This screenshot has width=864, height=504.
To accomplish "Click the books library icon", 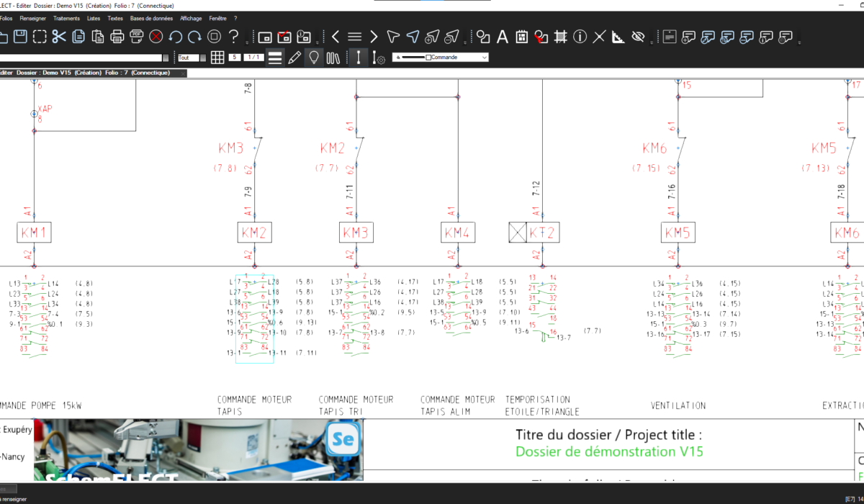I will click(x=333, y=58).
